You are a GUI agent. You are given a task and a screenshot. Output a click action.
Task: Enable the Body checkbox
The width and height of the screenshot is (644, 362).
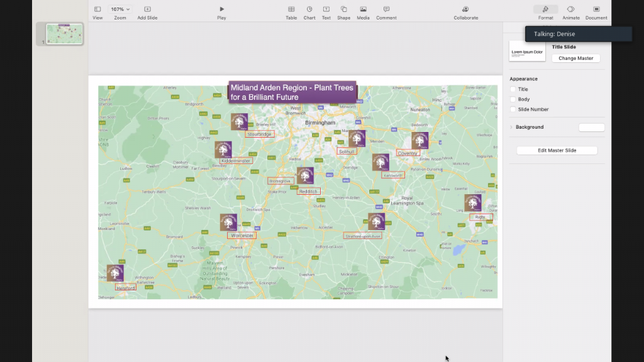pos(513,99)
